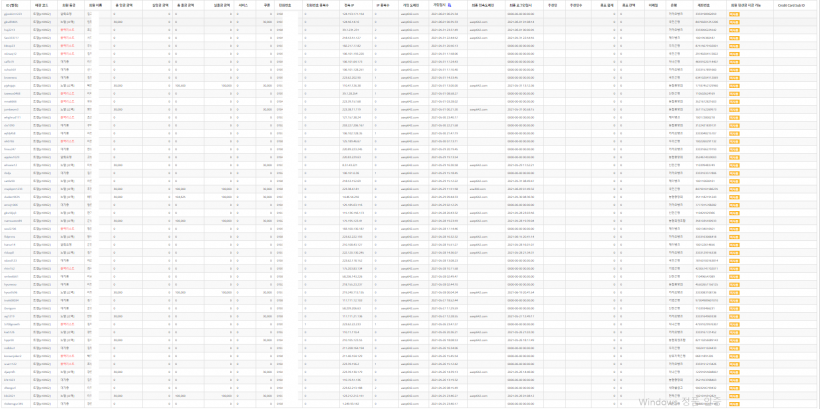Click the IP 중복수 column header
820x409 pixels.
(x=381, y=5)
